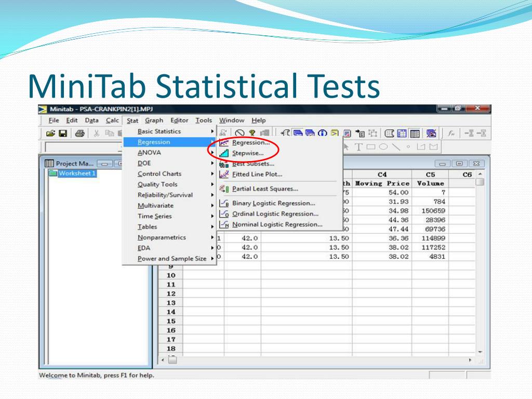Show Related Documents toolbar icon

[360, 133]
